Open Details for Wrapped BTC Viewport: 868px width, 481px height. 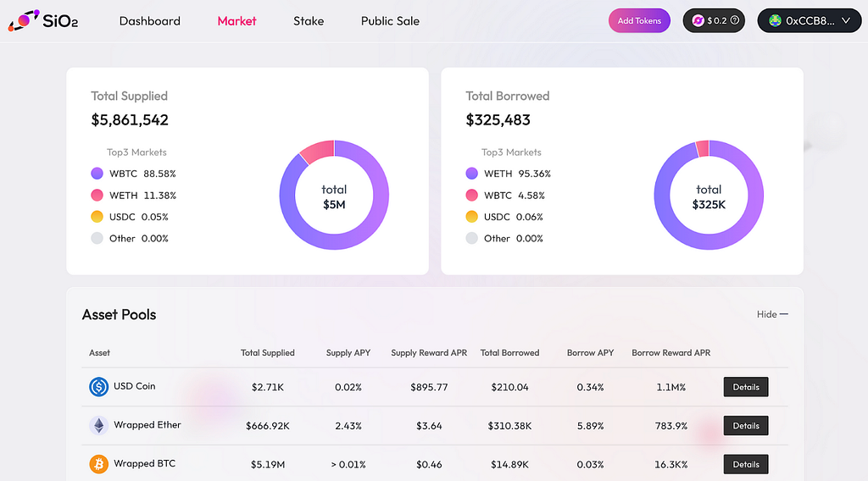pyautogui.click(x=746, y=464)
